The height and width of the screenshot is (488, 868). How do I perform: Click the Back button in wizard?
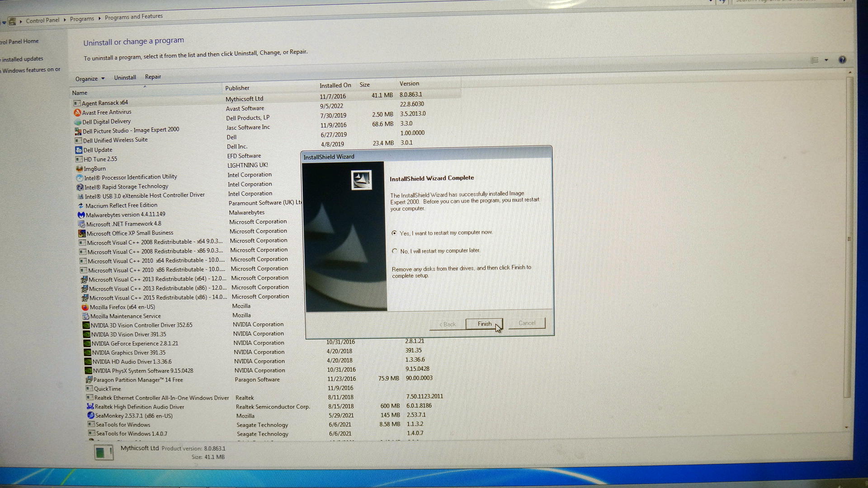[x=448, y=324]
